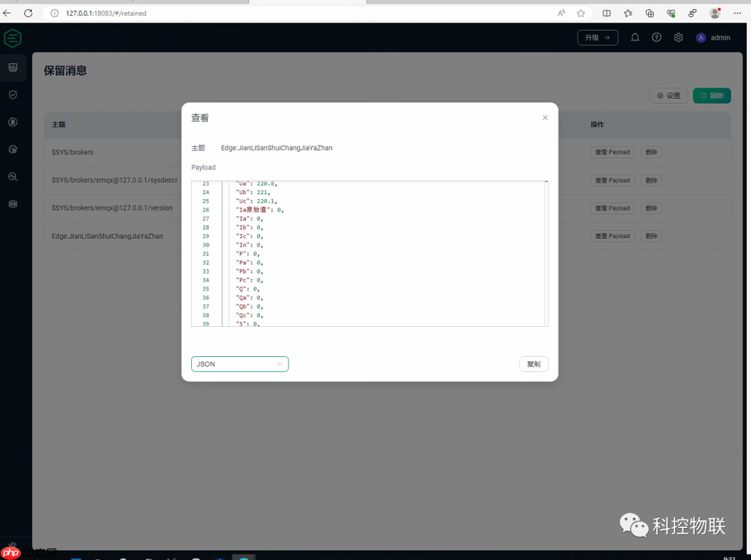Click the EMQX logo icon

coord(13,38)
